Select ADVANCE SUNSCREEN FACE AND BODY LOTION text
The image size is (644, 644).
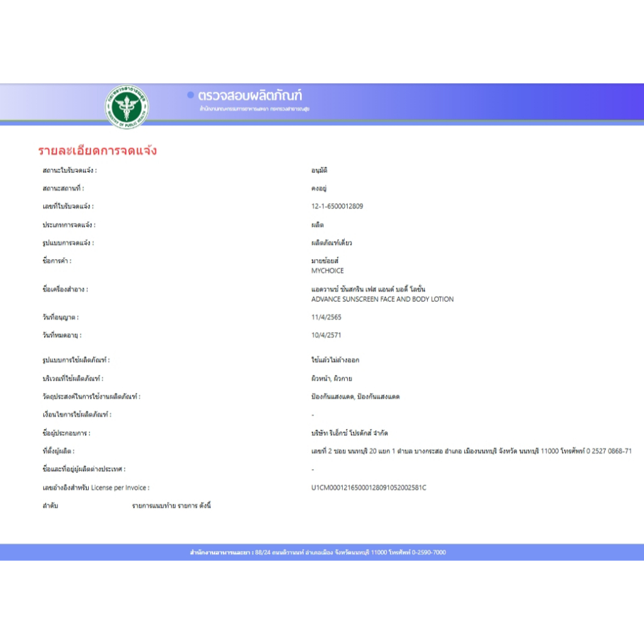click(x=382, y=299)
